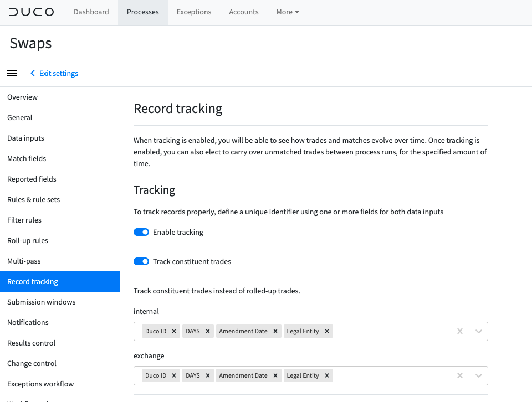Screen dimensions: 532x402
Task: Click the exchange field label
Action: tap(149, 355)
